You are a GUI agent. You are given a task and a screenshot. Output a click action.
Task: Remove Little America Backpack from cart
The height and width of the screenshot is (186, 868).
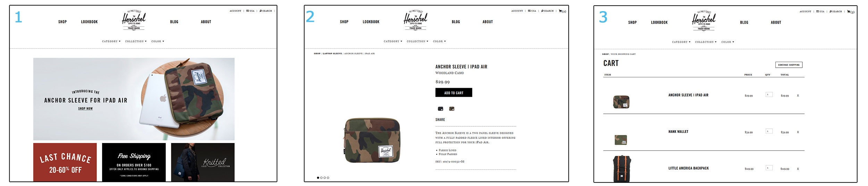pos(798,169)
